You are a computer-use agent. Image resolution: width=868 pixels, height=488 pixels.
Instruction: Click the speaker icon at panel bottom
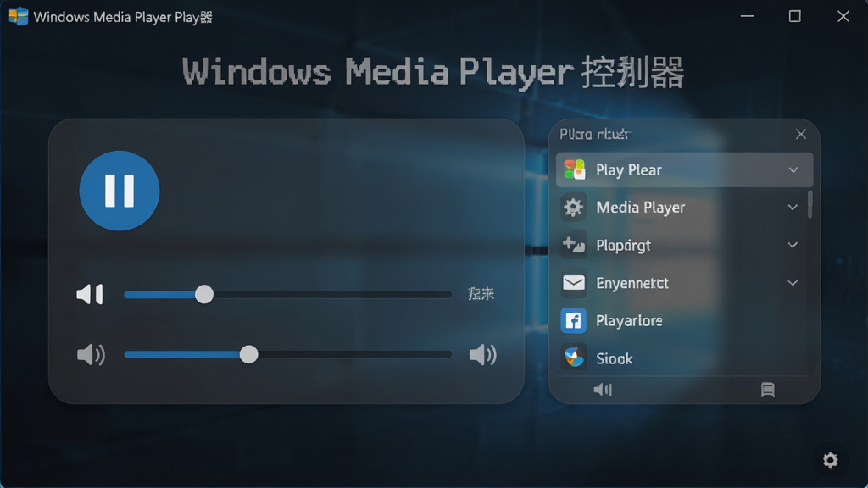click(603, 390)
